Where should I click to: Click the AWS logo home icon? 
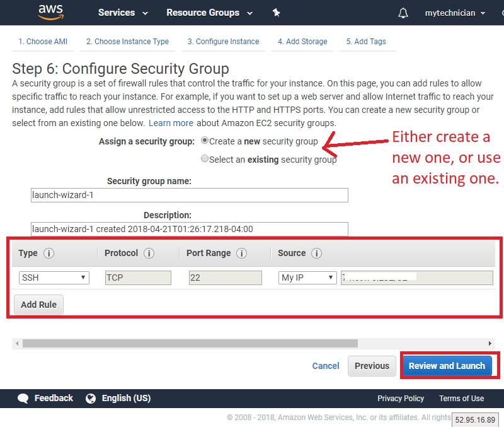[50, 12]
